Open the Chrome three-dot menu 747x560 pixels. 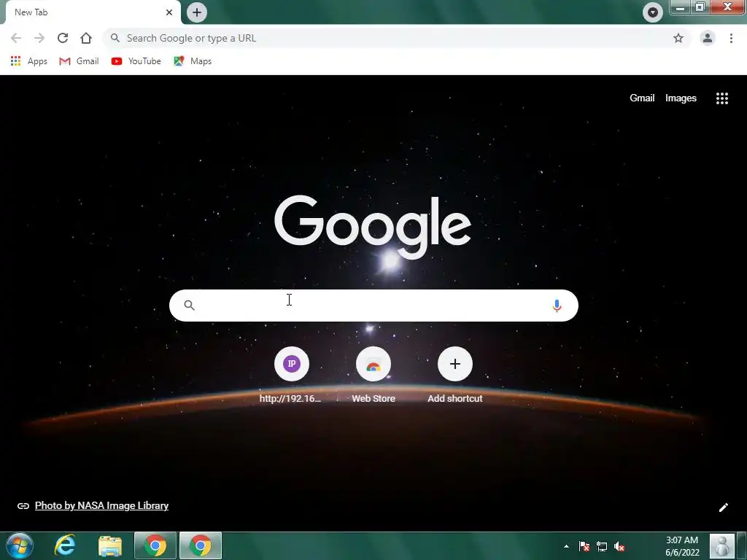(731, 38)
